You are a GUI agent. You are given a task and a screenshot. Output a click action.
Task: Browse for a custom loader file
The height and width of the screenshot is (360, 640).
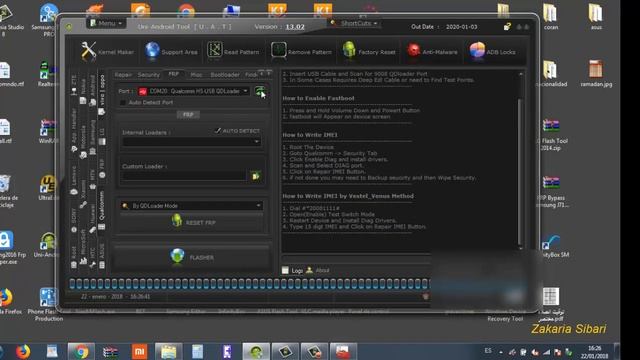(x=256, y=176)
